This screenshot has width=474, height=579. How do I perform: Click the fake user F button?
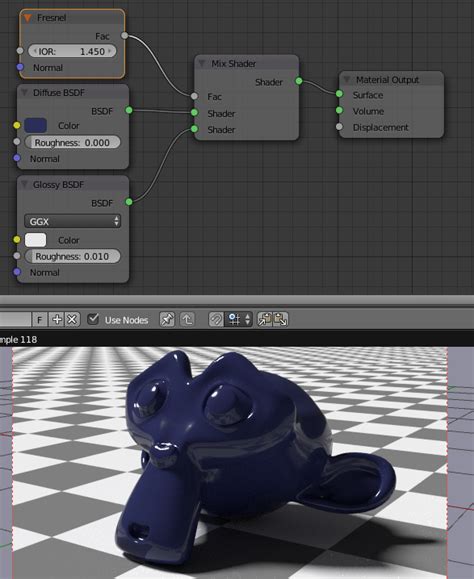point(40,320)
